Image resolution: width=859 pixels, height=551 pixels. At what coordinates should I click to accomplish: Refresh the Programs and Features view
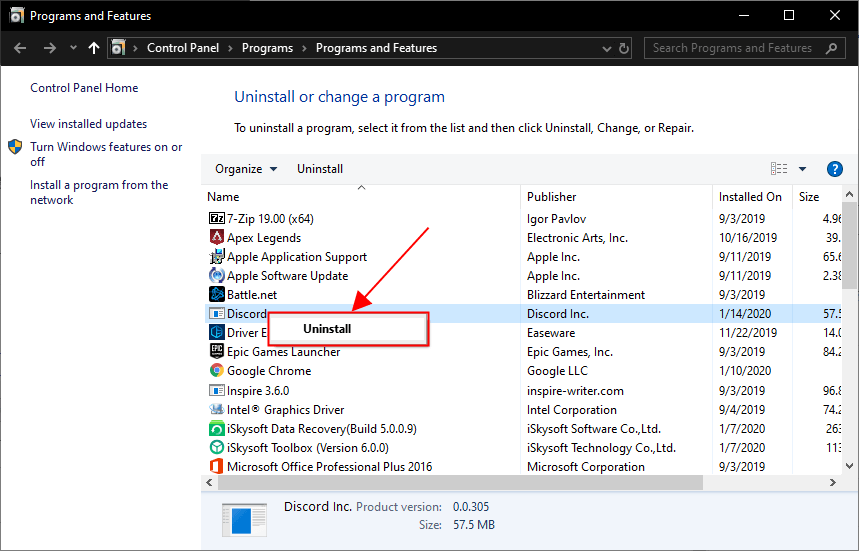(x=625, y=48)
